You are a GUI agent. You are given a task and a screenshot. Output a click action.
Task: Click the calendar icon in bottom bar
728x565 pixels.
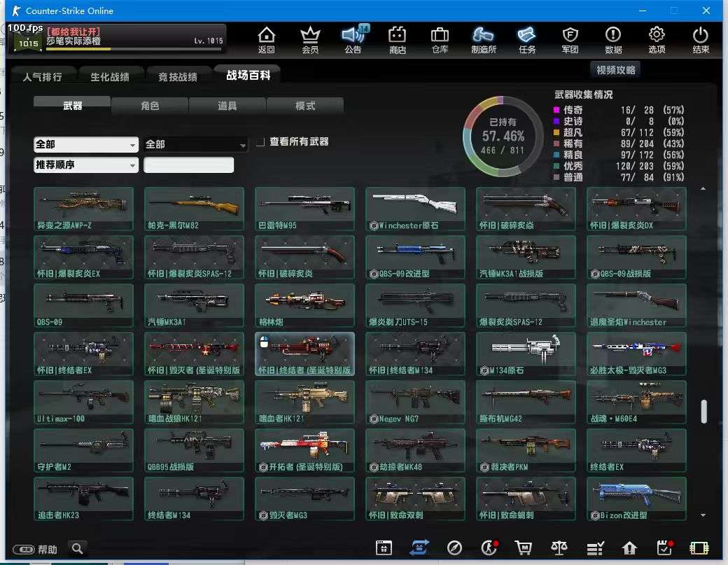tap(384, 547)
